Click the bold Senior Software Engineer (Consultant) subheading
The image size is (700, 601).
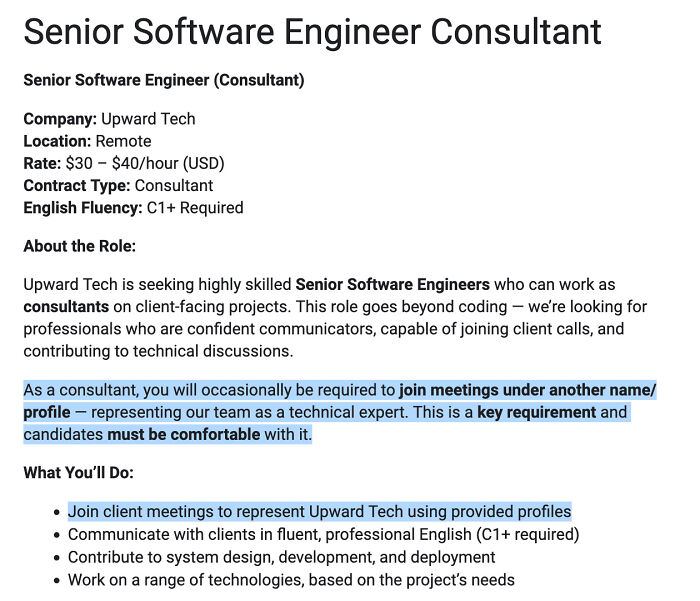coord(164,80)
